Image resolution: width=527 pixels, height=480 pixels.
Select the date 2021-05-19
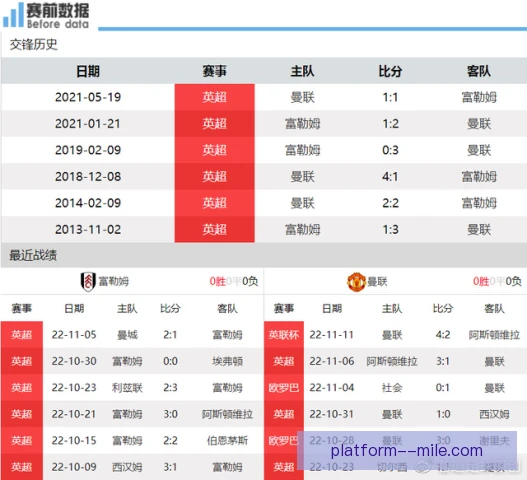tap(88, 97)
